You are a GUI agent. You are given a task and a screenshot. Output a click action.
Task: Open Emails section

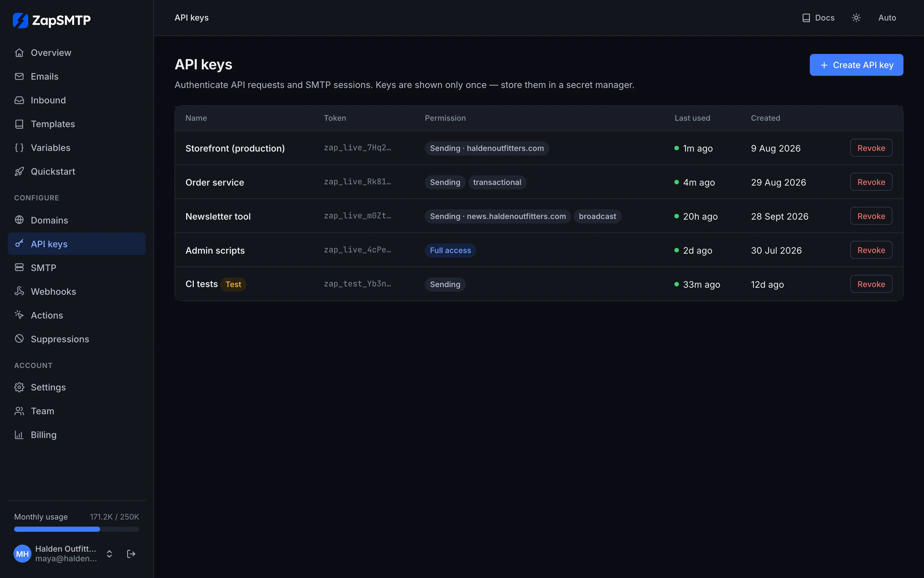pyautogui.click(x=76, y=76)
